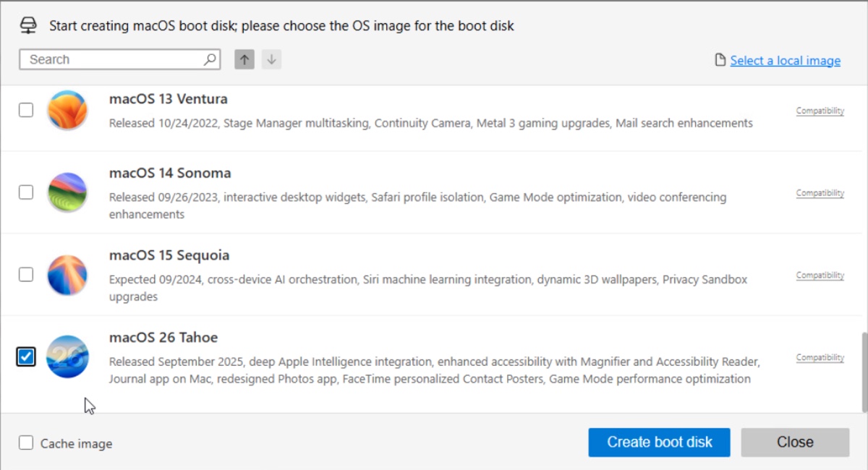
Task: Click the macOS 15 Sequoia icon
Action: pyautogui.click(x=67, y=275)
